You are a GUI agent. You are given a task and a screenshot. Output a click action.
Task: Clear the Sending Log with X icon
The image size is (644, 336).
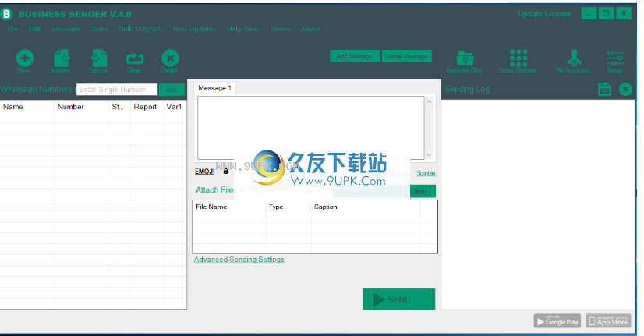coord(625,89)
